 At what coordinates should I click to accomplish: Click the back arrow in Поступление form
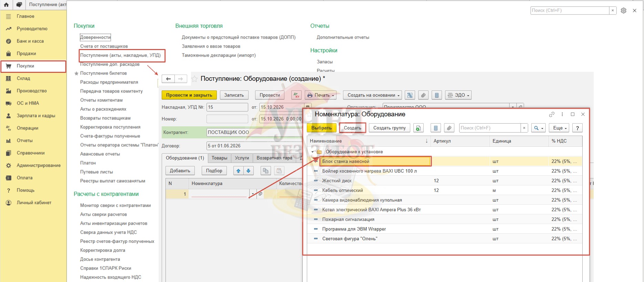click(168, 79)
